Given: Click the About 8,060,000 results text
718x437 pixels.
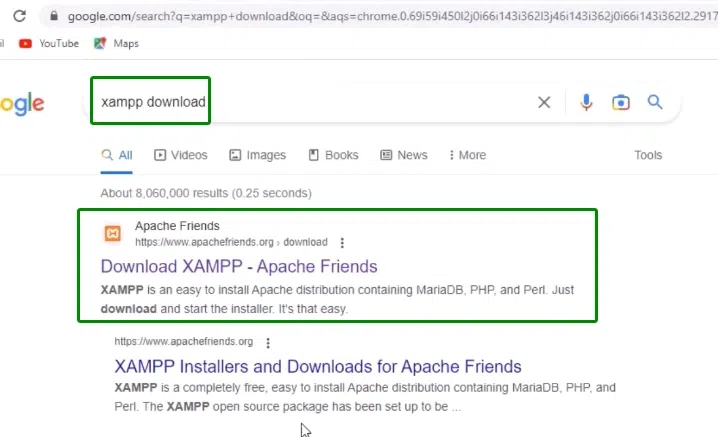Looking at the screenshot, I should [x=206, y=193].
